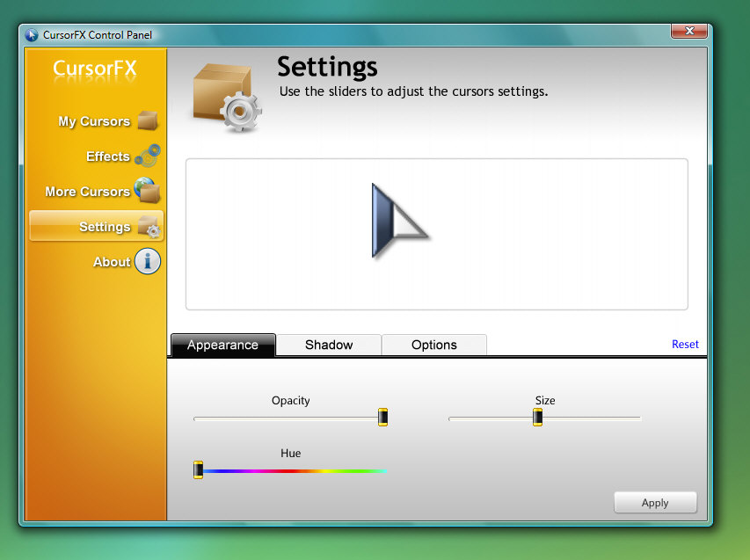Switch to the Appearance tab

(x=223, y=345)
